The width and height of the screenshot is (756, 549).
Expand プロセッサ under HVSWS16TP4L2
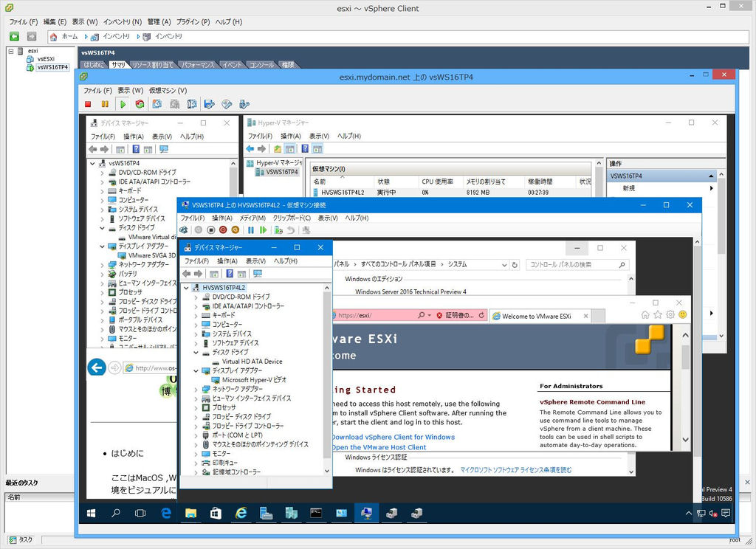click(196, 408)
